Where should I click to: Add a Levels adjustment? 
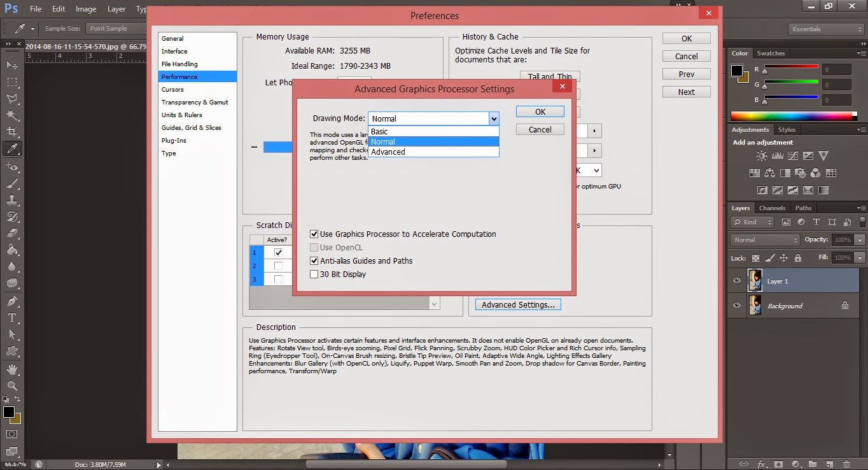coord(777,155)
